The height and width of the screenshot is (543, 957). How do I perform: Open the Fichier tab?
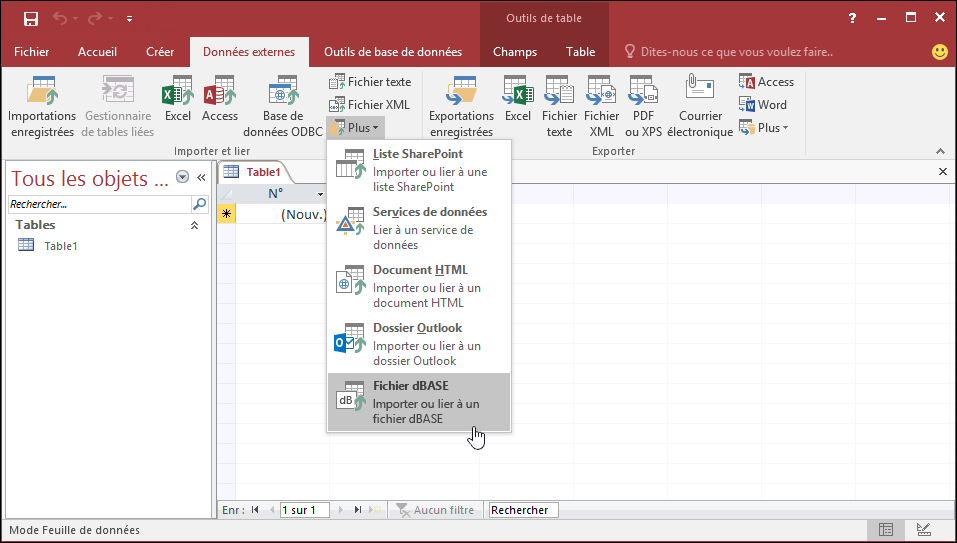(x=32, y=52)
